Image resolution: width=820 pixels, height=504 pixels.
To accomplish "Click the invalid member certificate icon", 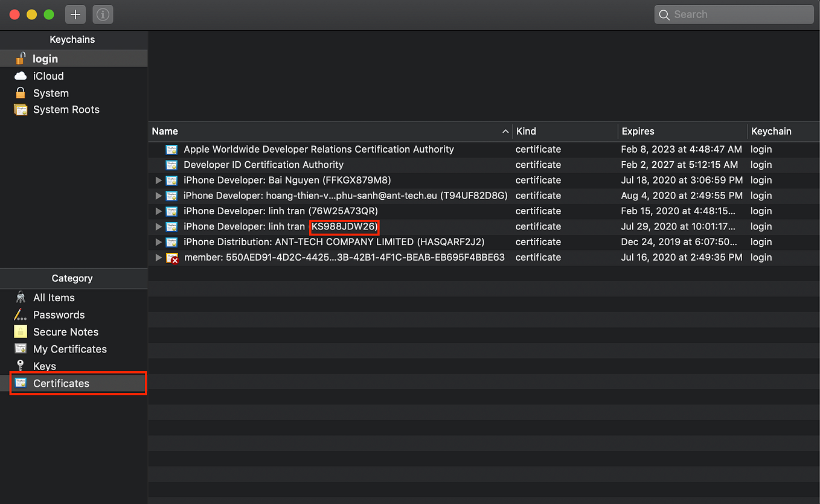I will [172, 258].
